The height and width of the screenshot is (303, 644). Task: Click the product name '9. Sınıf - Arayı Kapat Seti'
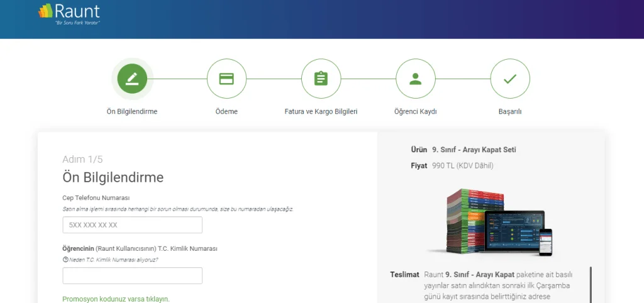[x=474, y=150]
